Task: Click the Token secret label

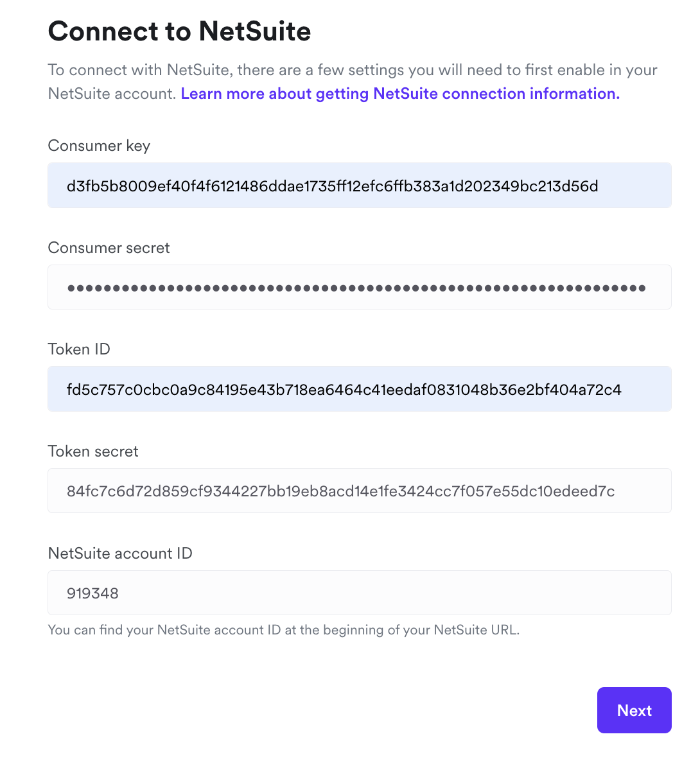Action: point(92,451)
